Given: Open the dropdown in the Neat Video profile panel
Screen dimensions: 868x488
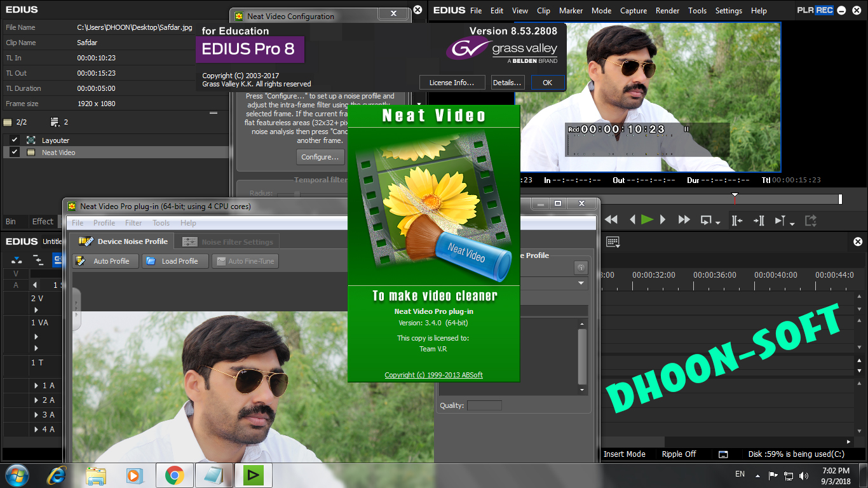Looking at the screenshot, I should coord(581,283).
